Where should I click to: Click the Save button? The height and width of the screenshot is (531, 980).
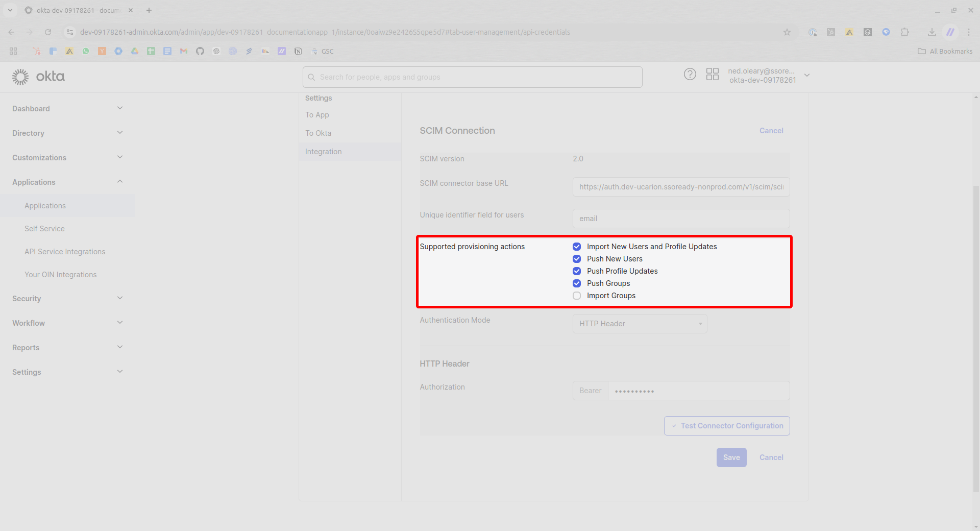tap(731, 457)
